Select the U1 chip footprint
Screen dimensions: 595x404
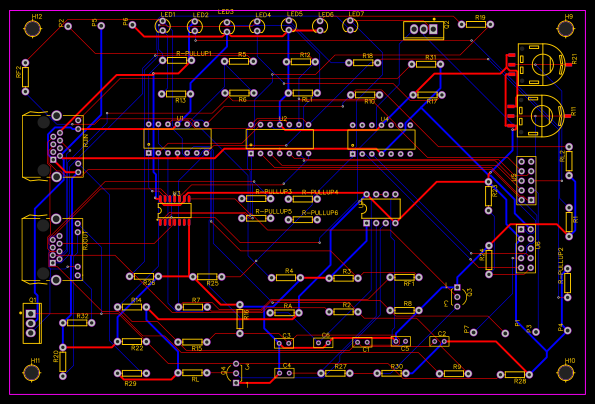[x=177, y=139]
